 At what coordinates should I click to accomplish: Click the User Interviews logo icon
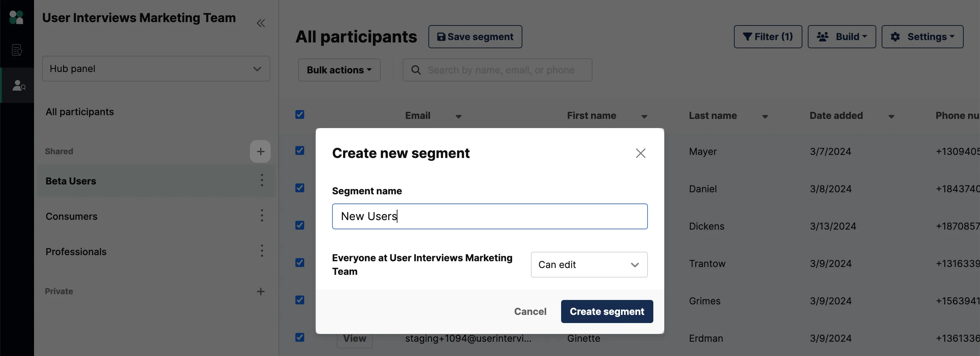pos(16,17)
